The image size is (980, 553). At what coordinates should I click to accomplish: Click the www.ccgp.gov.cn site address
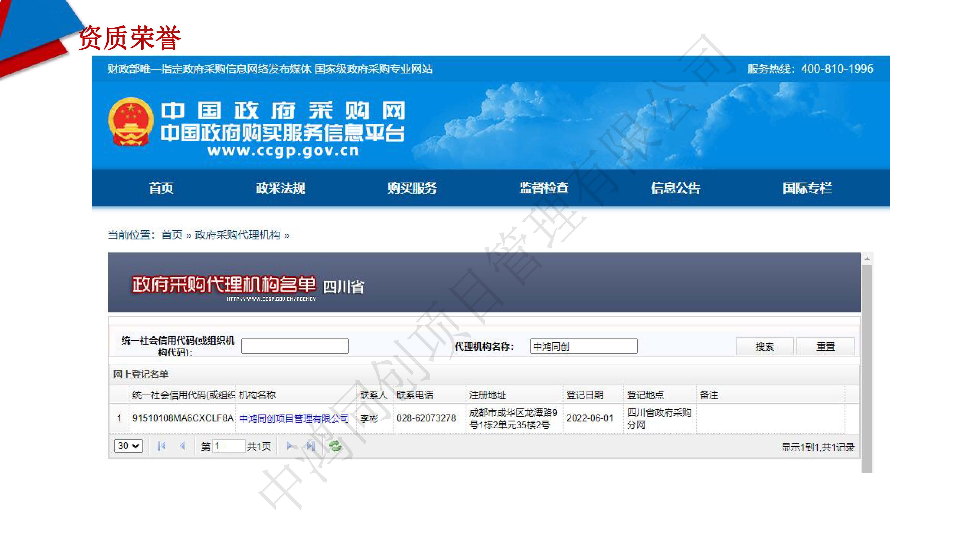click(x=283, y=151)
